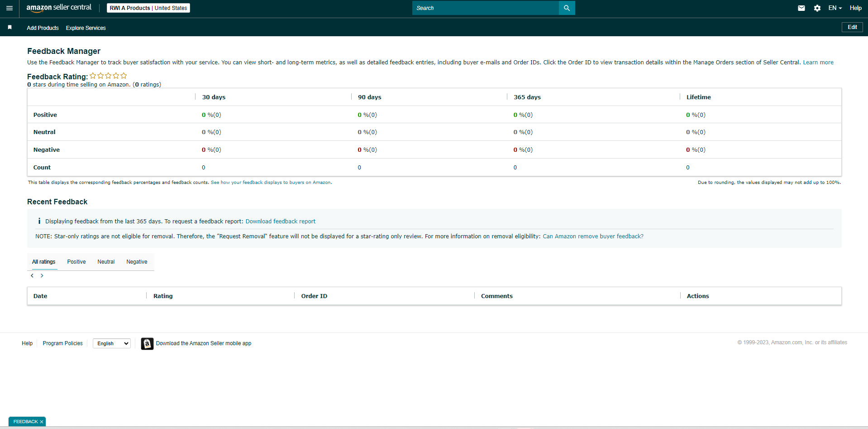Viewport: 868px width, 429px height.
Task: Click Download feedback report link
Action: (281, 222)
